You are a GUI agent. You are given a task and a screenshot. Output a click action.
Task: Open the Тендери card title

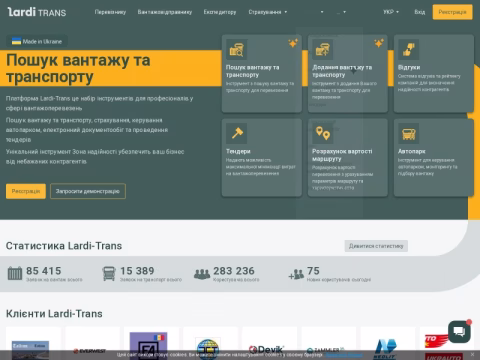tap(238, 151)
